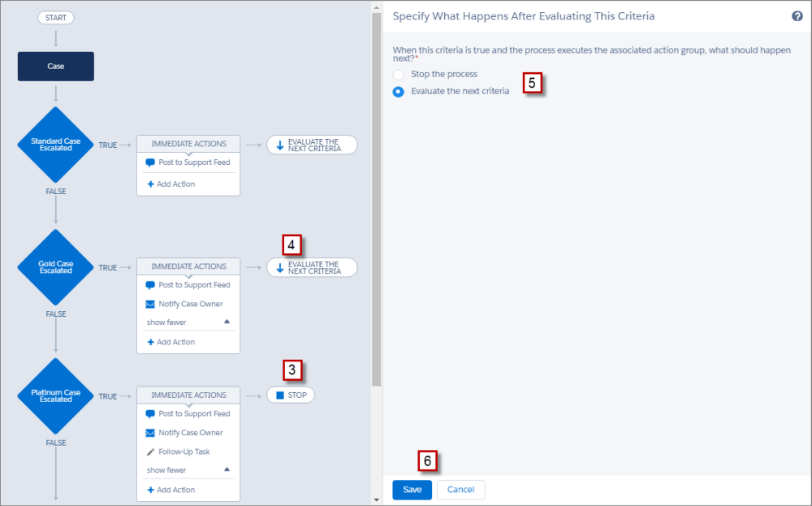Add Action to Gold Case Escalated group

tap(171, 342)
